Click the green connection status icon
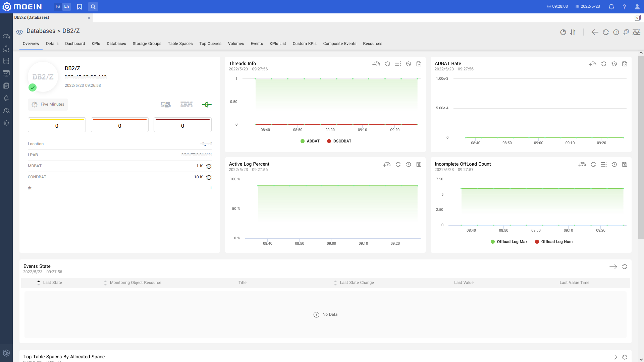This screenshot has width=644, height=362. [207, 105]
